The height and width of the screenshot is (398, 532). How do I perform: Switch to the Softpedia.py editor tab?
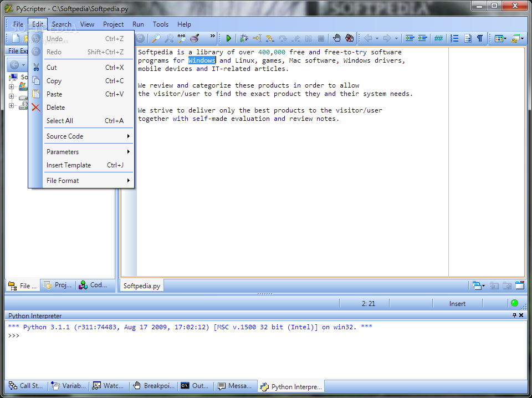tap(142, 285)
